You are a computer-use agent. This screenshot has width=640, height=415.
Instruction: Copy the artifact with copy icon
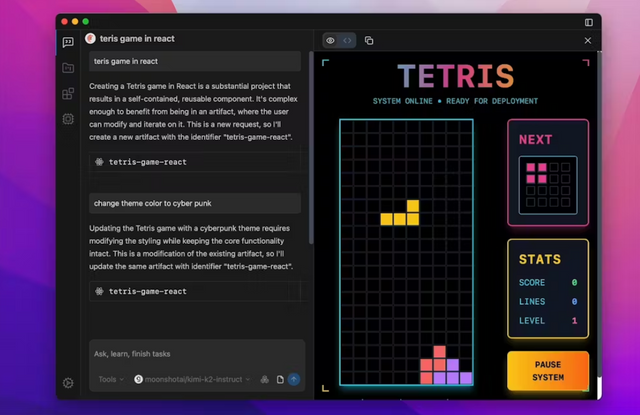(369, 40)
